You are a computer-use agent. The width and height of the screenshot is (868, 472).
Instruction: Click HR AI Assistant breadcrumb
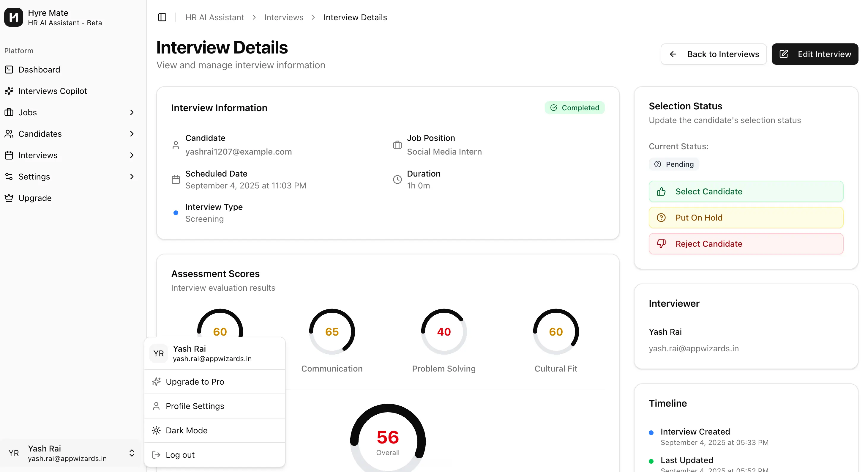coord(214,17)
